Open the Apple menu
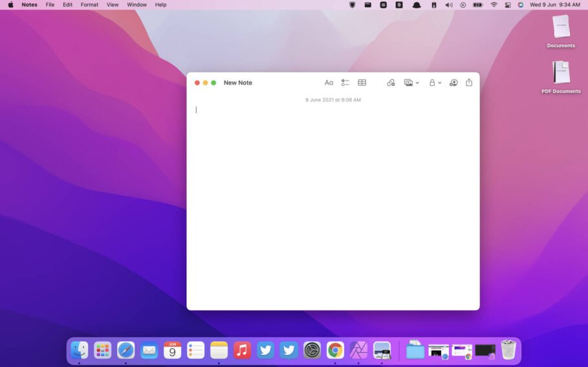Screen dimensions: 588x367 (x=10, y=5)
